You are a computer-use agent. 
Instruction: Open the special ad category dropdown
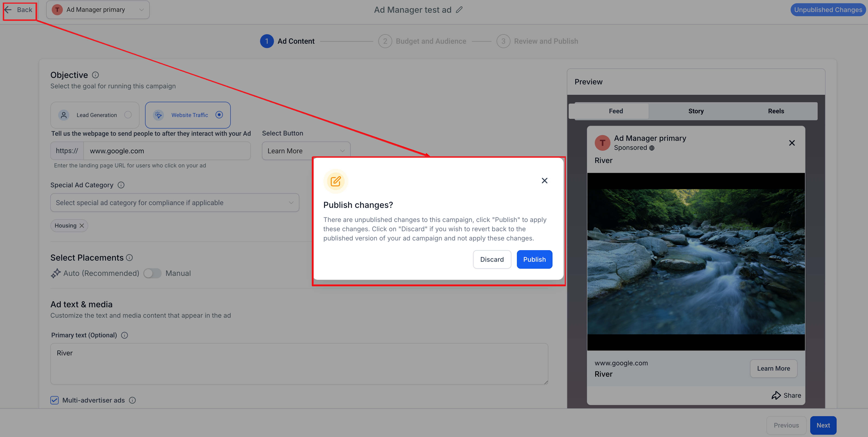175,203
